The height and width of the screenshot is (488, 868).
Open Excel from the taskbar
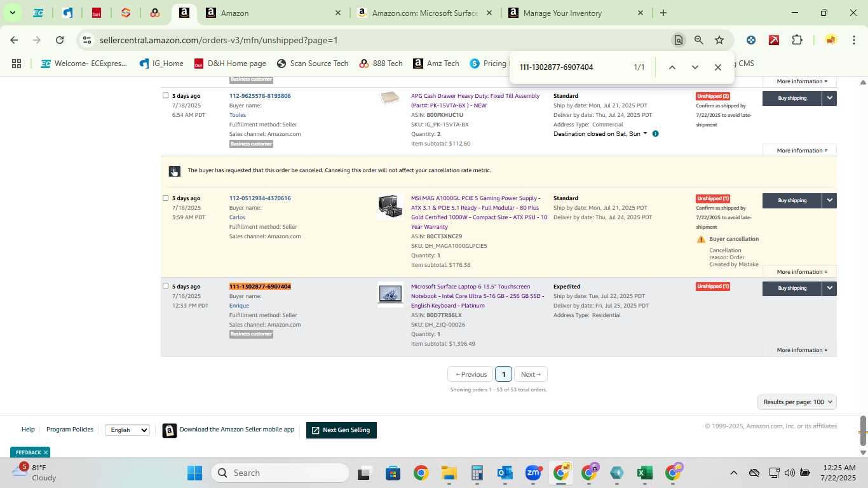click(644, 473)
